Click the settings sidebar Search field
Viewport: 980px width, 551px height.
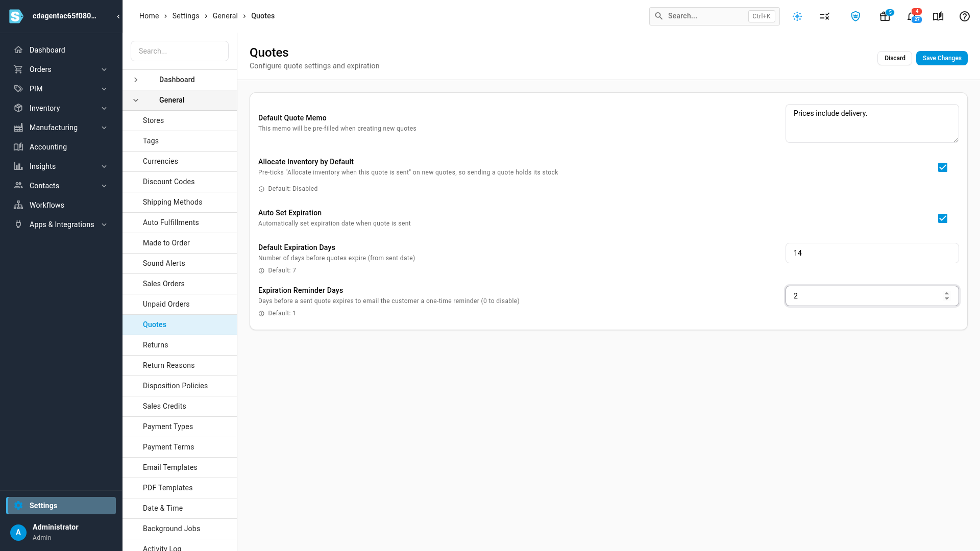click(x=180, y=51)
